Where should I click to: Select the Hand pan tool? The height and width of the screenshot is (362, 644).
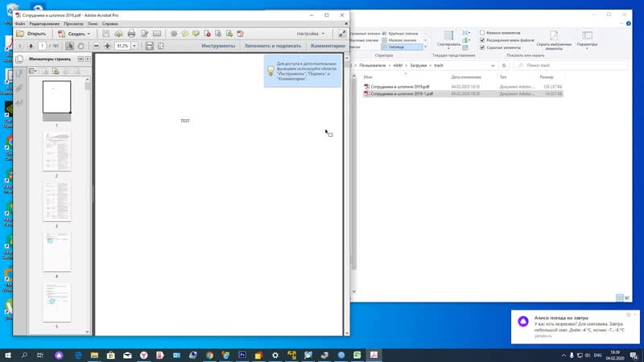coord(81,46)
